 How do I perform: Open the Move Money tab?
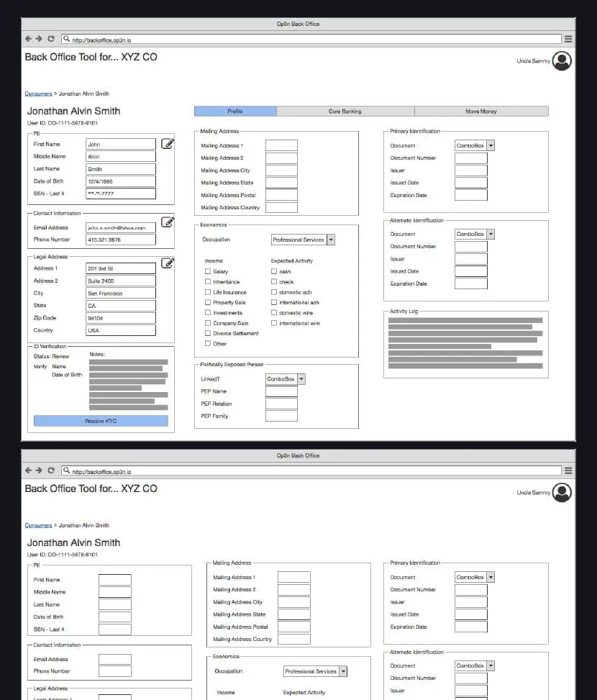(481, 112)
